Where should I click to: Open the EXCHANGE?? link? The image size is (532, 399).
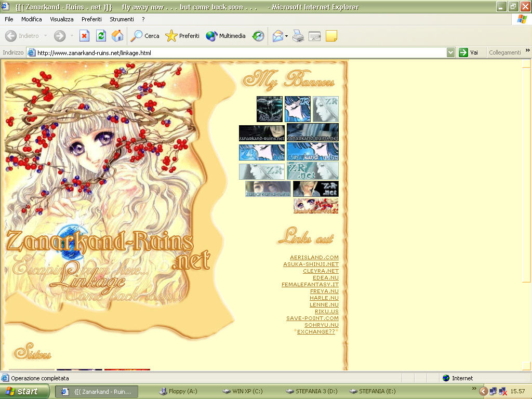point(316,332)
